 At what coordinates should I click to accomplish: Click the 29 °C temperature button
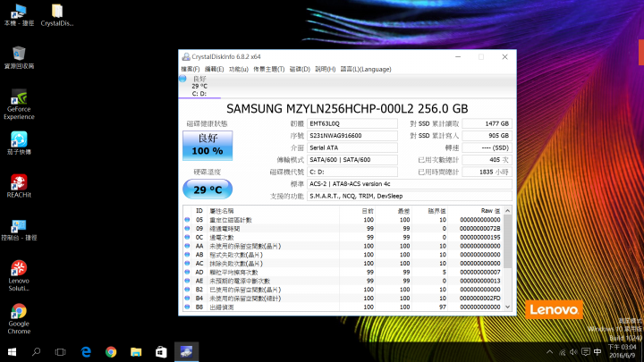(208, 189)
